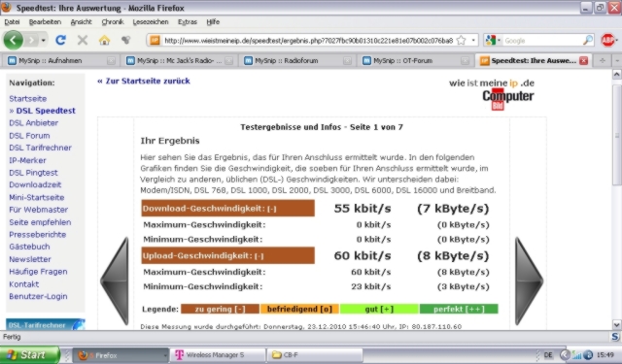Image resolution: width=622 pixels, height=364 pixels.
Task: Switch to MySnip :: Mc Jack's Radio tab
Action: tap(179, 60)
